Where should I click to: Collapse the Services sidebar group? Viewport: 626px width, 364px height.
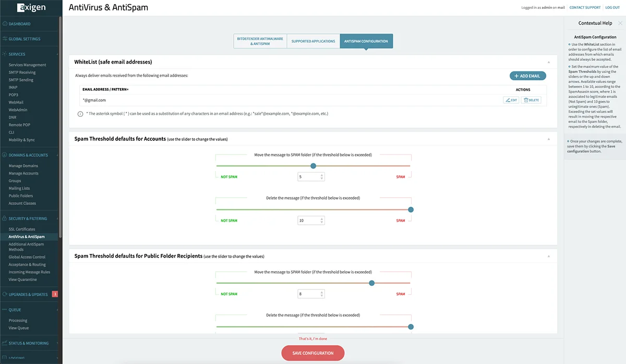[57, 54]
